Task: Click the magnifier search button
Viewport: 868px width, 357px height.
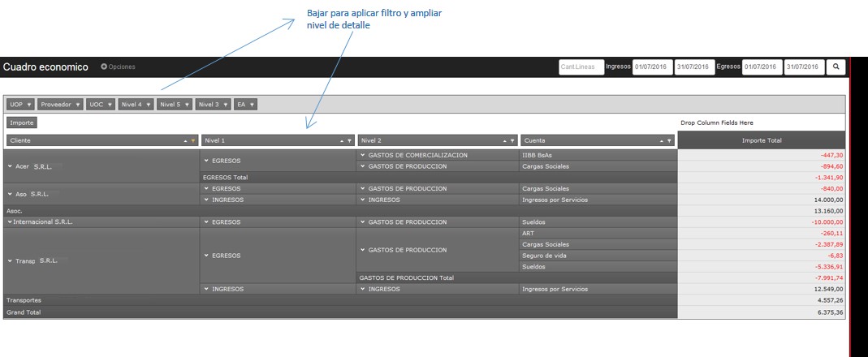Action: (836, 67)
